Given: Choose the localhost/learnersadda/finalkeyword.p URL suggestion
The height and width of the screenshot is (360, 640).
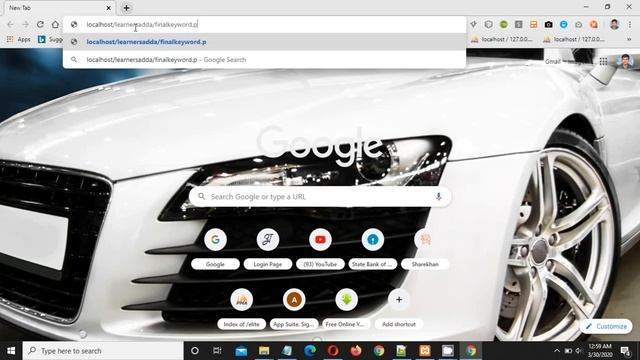Looking at the screenshot, I should [x=264, y=42].
